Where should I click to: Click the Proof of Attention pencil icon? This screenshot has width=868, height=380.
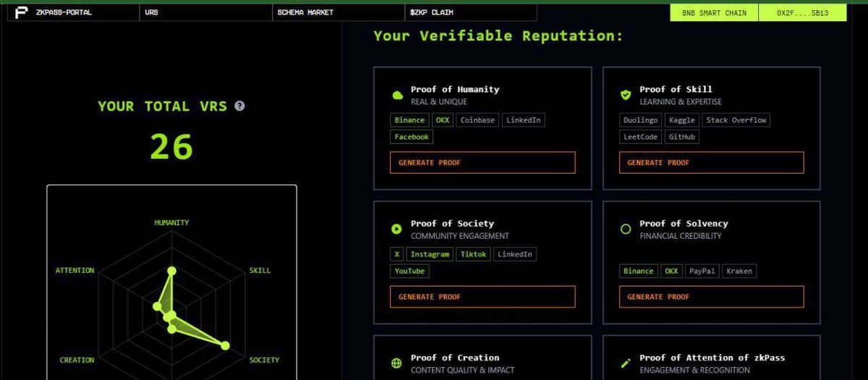[x=626, y=363]
